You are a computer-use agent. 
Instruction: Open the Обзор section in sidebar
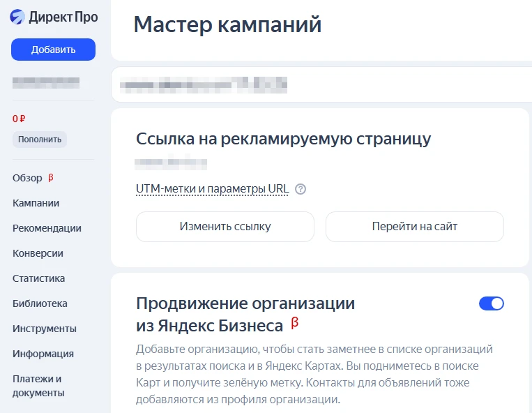click(28, 178)
